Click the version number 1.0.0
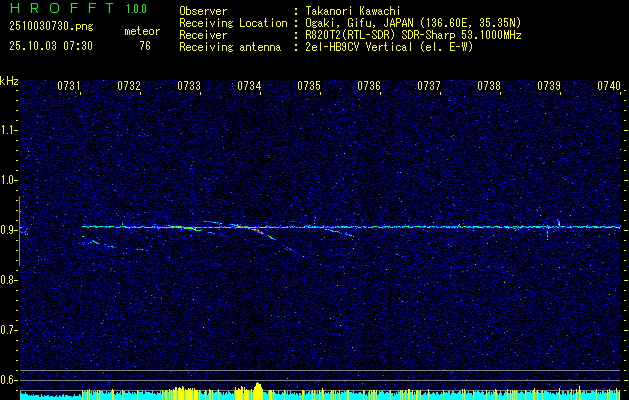 tap(136, 9)
